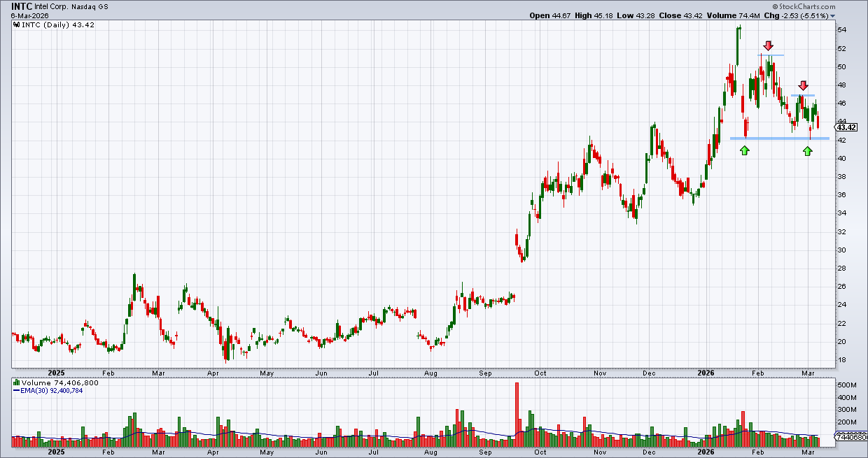Click the Apr label on the volume pane time axis

coord(213,453)
